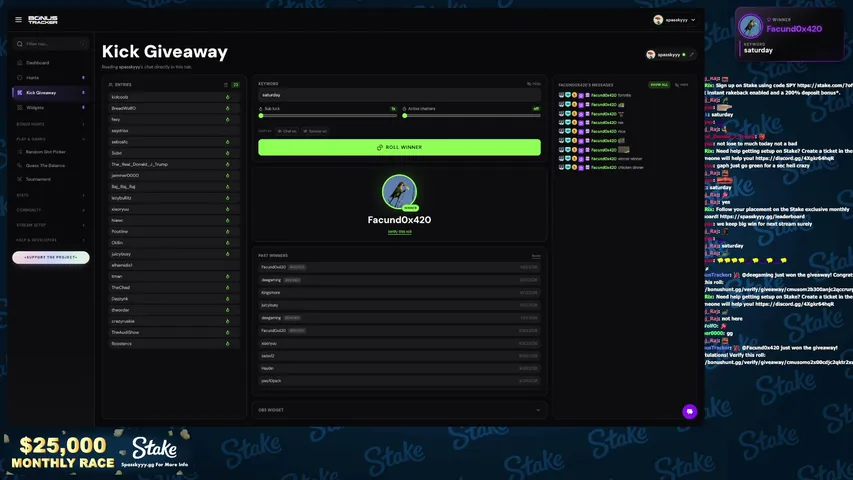
Task: Select The_Real_Donald_J_Trump entry
Action: click(x=174, y=164)
